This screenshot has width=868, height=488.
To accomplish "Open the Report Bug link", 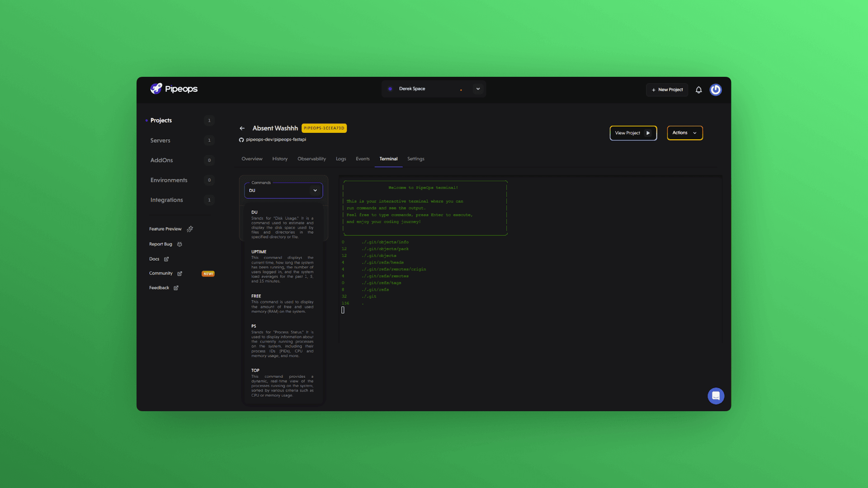I will point(160,244).
